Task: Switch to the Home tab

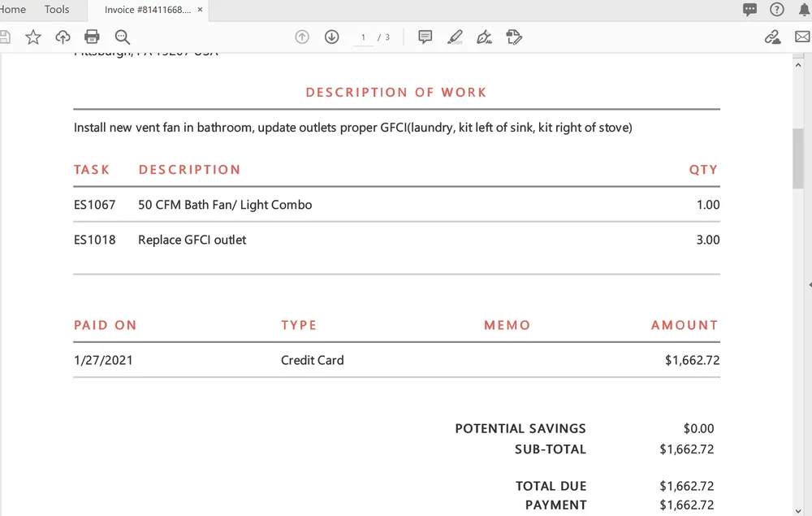Action: (12, 10)
